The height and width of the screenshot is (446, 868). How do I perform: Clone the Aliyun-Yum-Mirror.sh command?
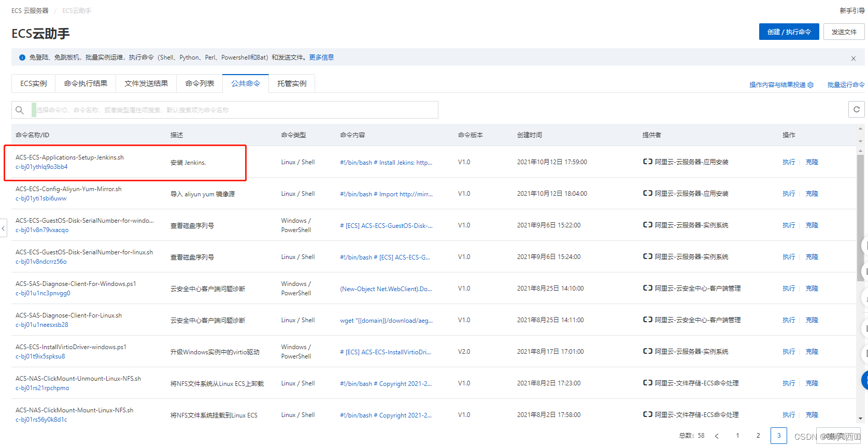[x=812, y=194]
